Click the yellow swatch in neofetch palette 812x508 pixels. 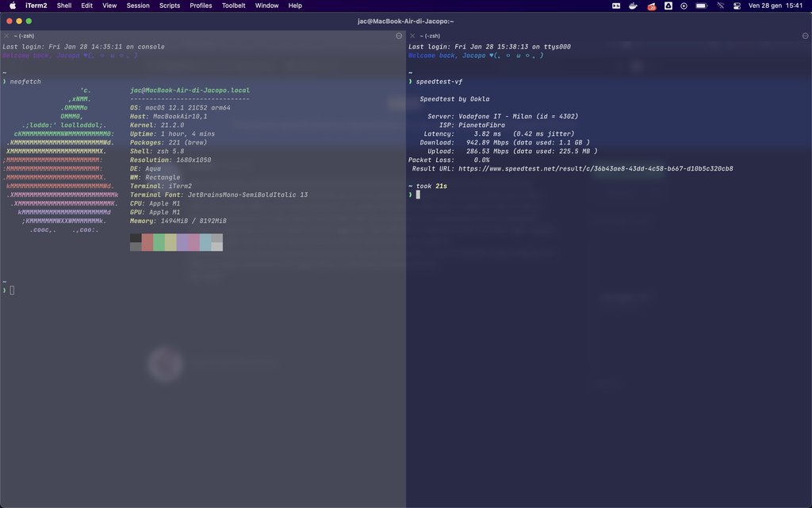171,242
